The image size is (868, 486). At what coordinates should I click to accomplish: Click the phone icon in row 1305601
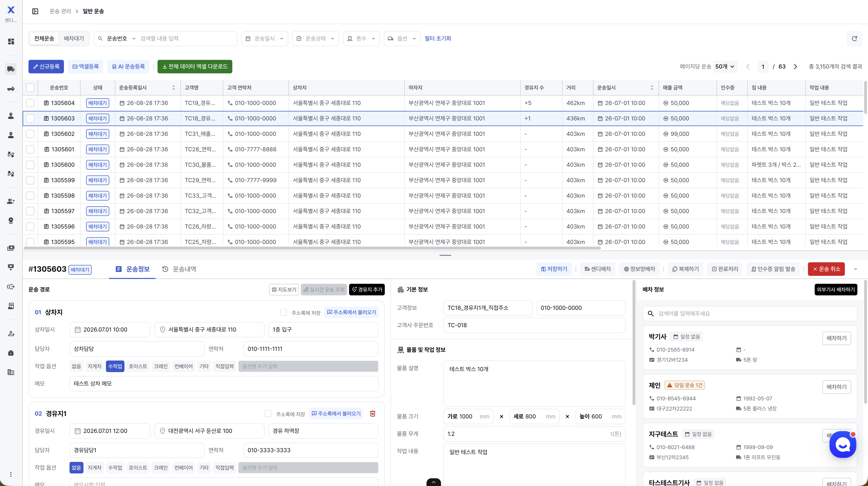pos(230,149)
